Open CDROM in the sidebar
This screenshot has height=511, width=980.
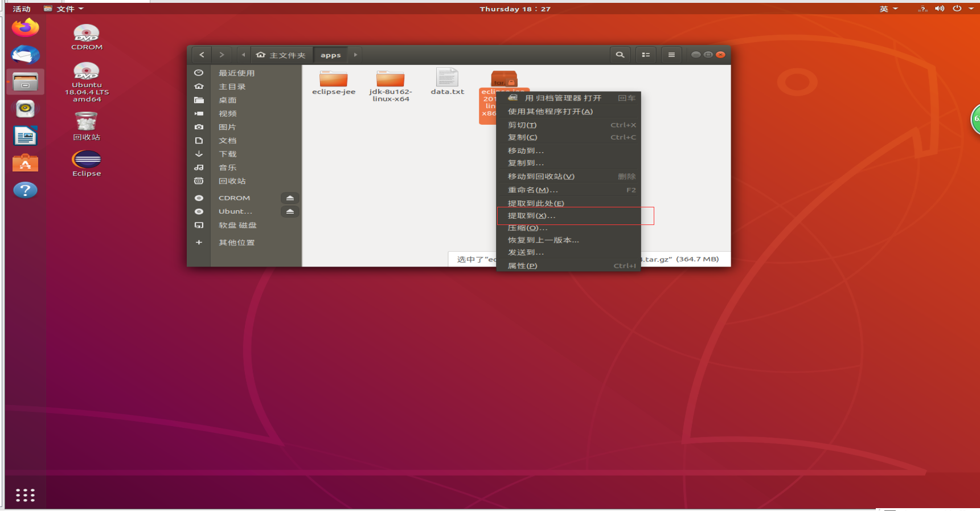[x=234, y=198]
